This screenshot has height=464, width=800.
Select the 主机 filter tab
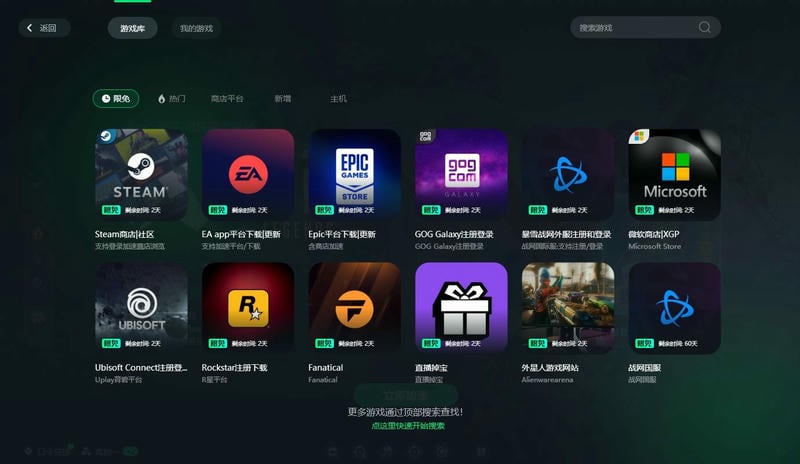(338, 99)
